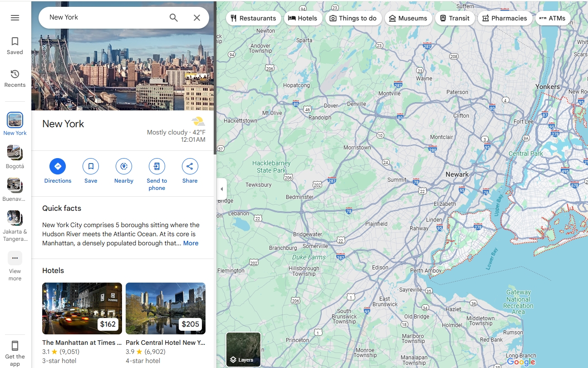588x368 pixels.
Task: Show ATMs on map
Action: point(553,18)
